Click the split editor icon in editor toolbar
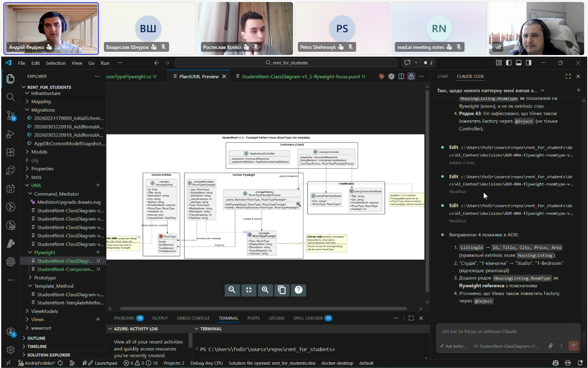Viewport: 588px width, 368px height. pyautogui.click(x=401, y=76)
